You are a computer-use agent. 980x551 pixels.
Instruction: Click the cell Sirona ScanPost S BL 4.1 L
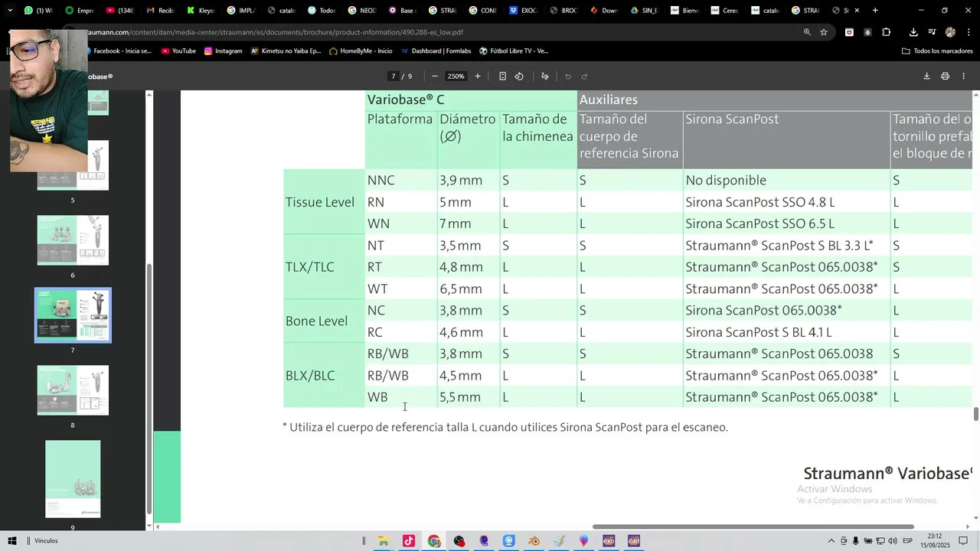(759, 332)
